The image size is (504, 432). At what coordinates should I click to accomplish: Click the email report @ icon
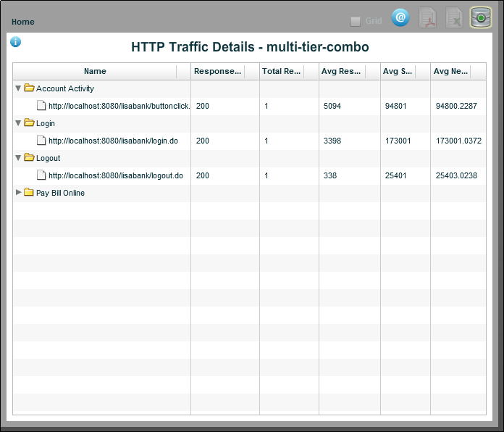pyautogui.click(x=400, y=17)
